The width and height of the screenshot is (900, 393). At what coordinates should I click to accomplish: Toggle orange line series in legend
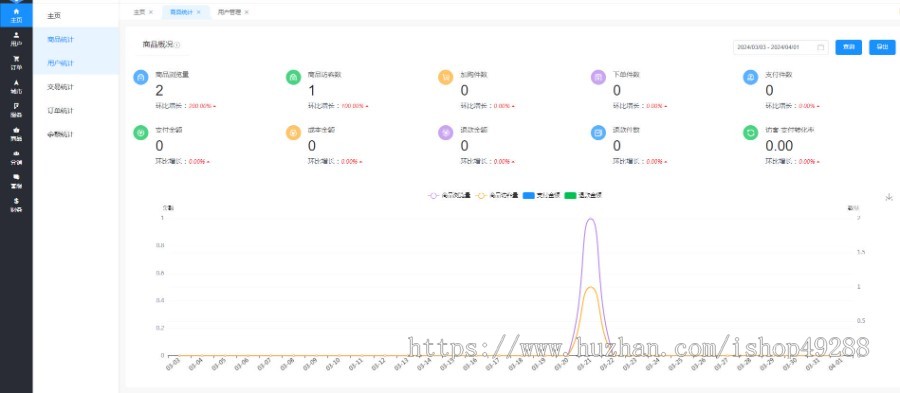[497, 196]
